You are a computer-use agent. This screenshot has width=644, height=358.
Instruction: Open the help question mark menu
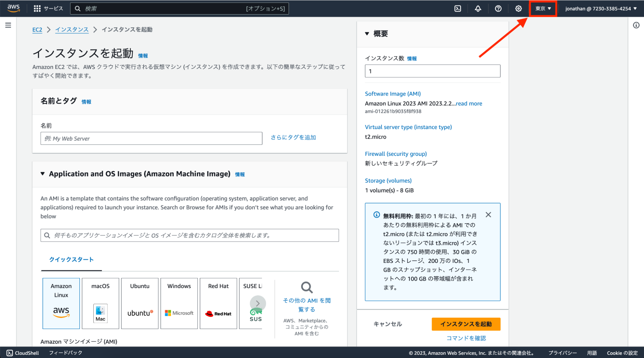498,9
